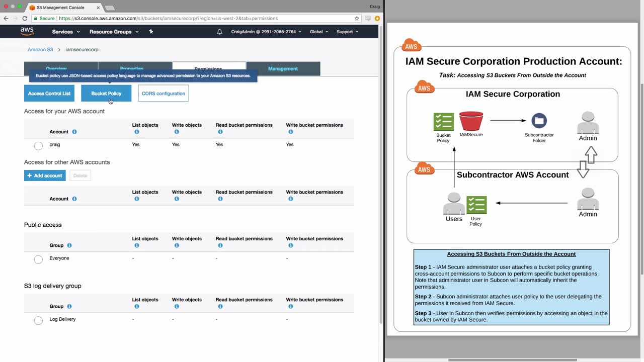Click List objects info icon under other AWS accounts
Image resolution: width=644 pixels, height=362 pixels.
[136, 199]
